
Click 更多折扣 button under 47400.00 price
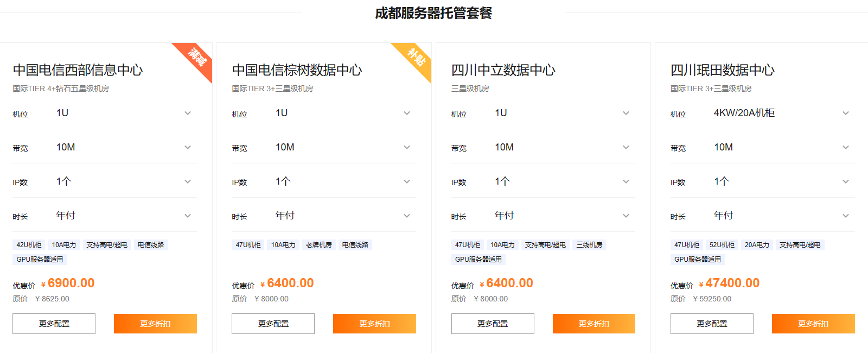(813, 324)
